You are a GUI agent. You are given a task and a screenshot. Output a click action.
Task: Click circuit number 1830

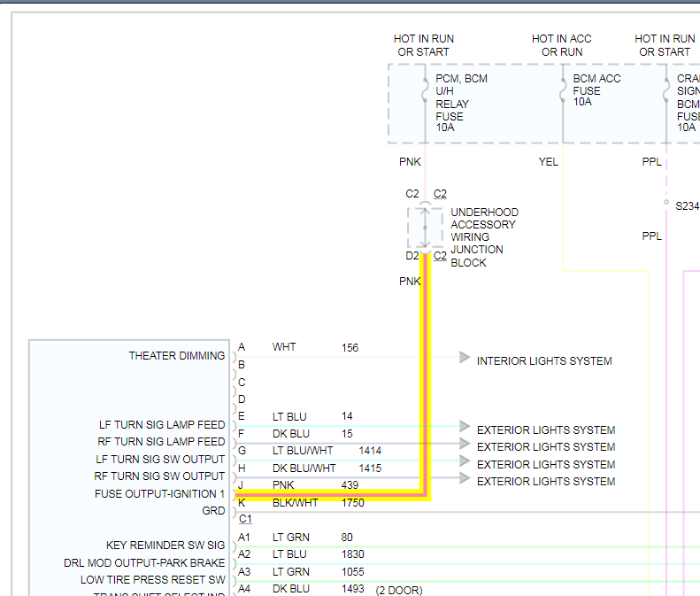[353, 554]
